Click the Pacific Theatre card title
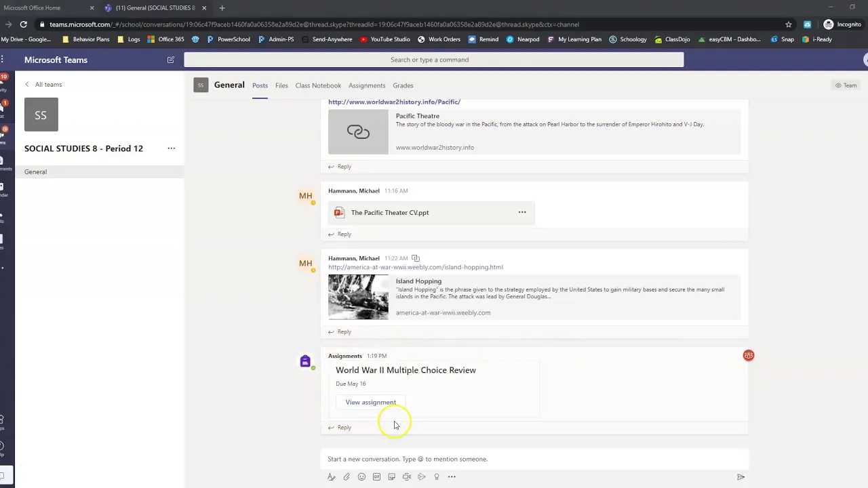 tap(418, 116)
